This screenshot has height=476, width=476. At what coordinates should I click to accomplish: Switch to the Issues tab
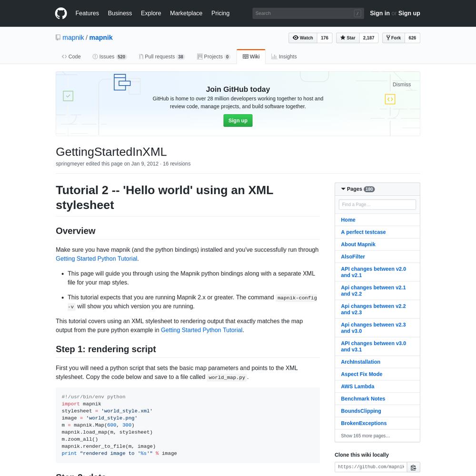[x=109, y=57]
